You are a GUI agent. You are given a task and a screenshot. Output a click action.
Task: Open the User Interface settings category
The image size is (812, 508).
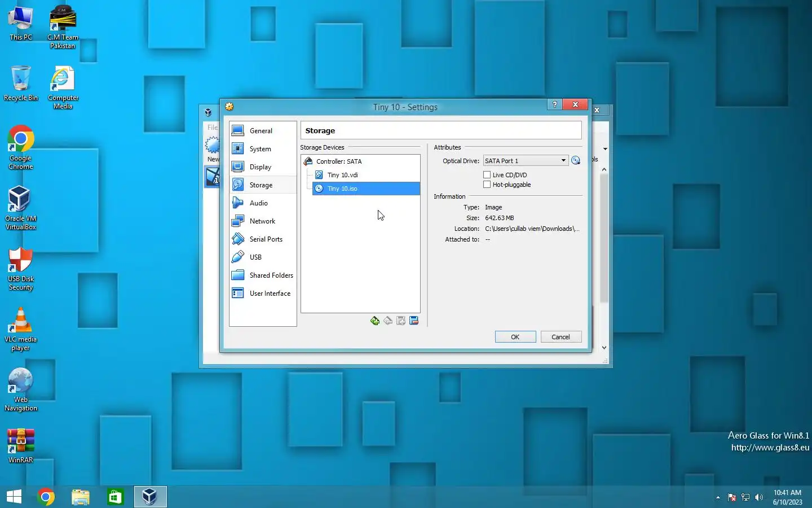(263, 293)
